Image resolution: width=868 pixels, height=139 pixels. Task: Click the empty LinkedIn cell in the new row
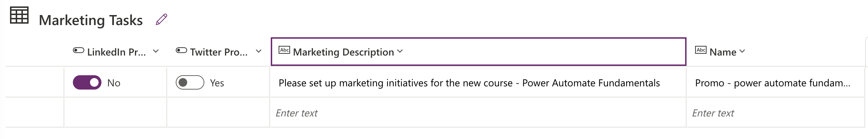point(115,112)
